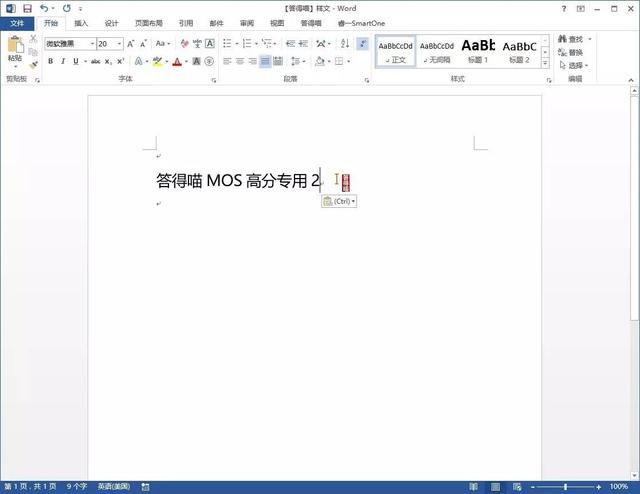Open the Paste Options (Ctrl) dropdown
This screenshot has width=640, height=494.
tap(339, 201)
